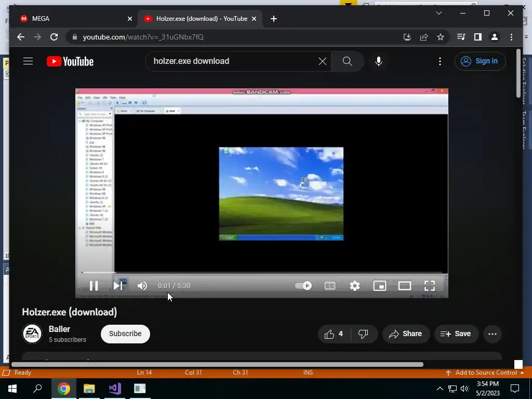Toggle the autoplay switch

pyautogui.click(x=303, y=286)
